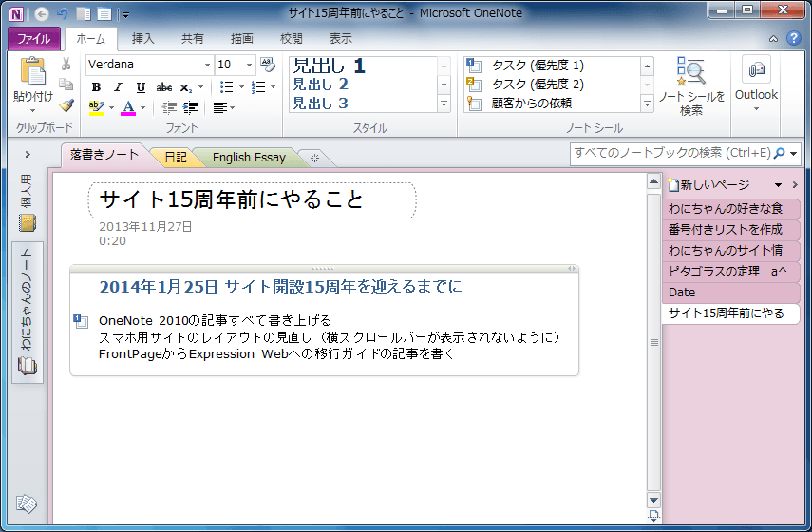This screenshot has width=812, height=532.
Task: Open numbered list style dropdown
Action: pyautogui.click(x=273, y=87)
